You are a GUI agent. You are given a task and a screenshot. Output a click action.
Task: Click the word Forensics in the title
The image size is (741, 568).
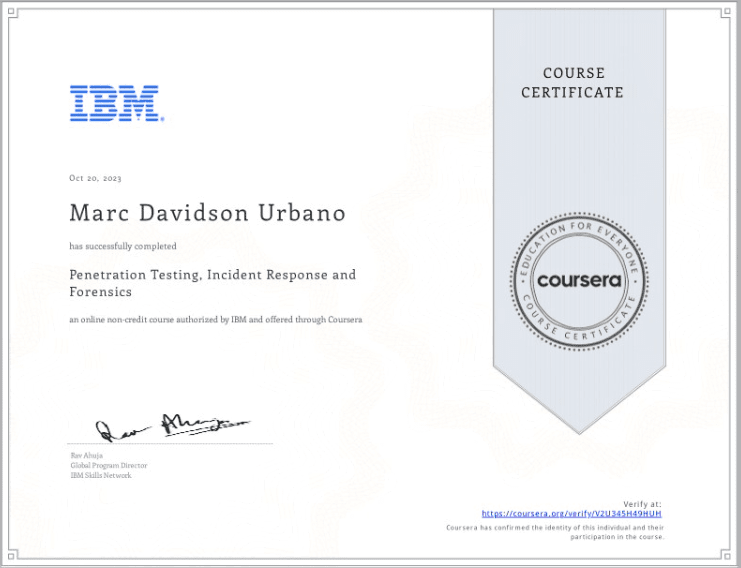(101, 292)
